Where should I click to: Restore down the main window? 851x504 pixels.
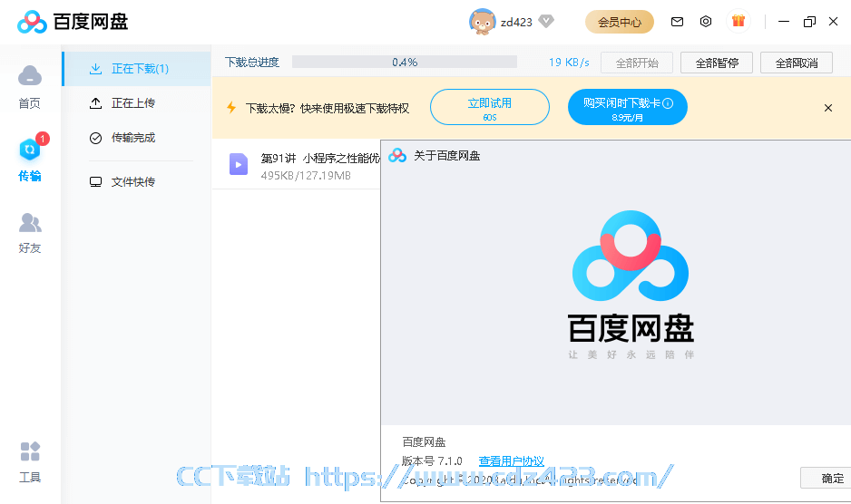coord(809,22)
